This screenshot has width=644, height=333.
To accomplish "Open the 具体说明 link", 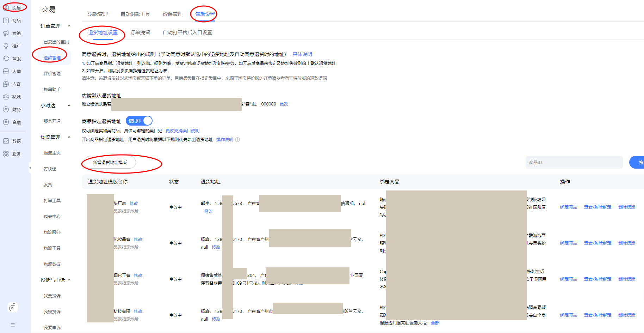I will [x=302, y=54].
